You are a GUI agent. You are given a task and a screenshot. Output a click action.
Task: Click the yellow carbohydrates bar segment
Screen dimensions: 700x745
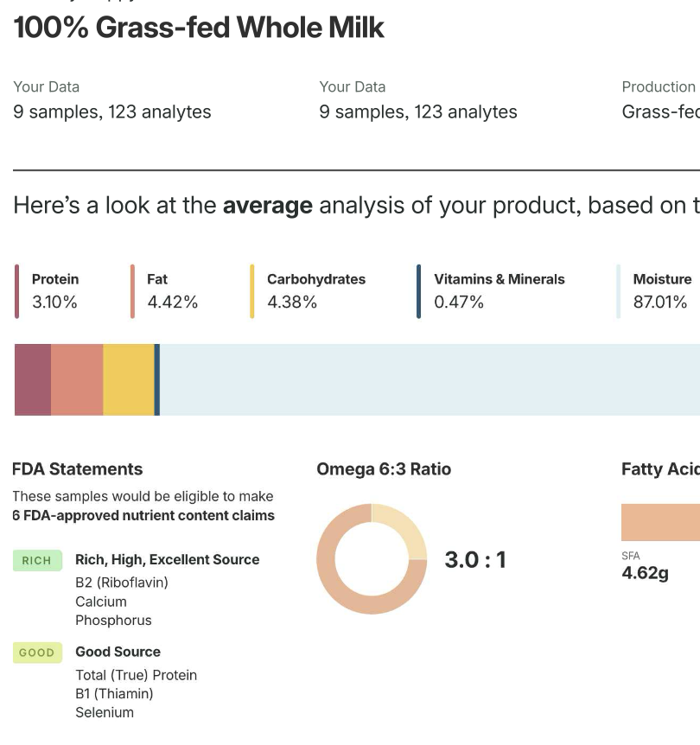tap(128, 379)
